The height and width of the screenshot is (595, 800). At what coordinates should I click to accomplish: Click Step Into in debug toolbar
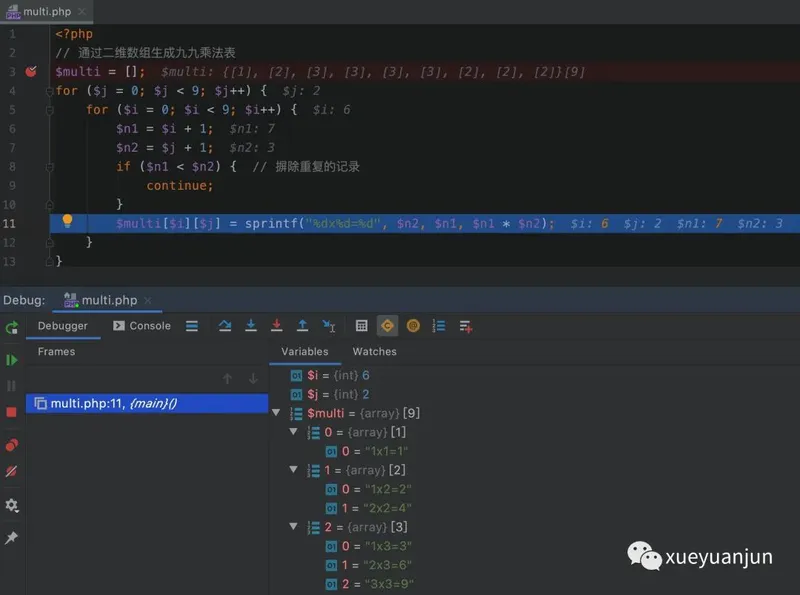click(251, 326)
